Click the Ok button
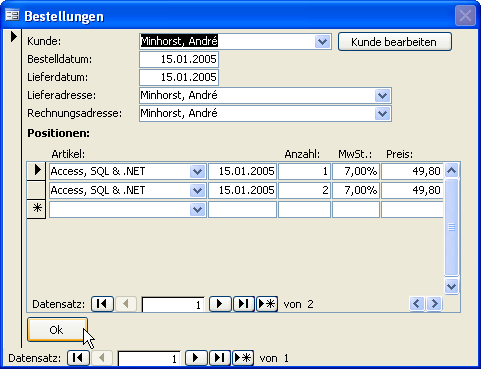This screenshot has width=481, height=369. click(x=57, y=330)
